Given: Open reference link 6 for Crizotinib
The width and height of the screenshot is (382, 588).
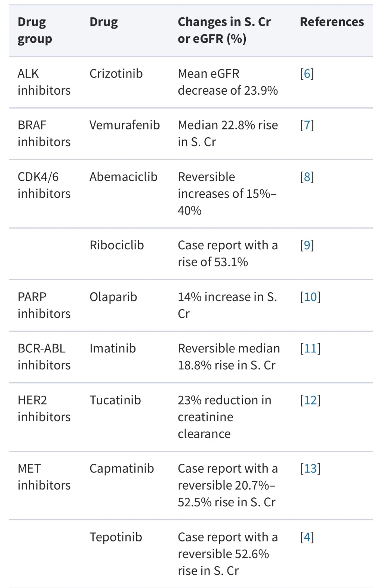Looking at the screenshot, I should pyautogui.click(x=307, y=74).
